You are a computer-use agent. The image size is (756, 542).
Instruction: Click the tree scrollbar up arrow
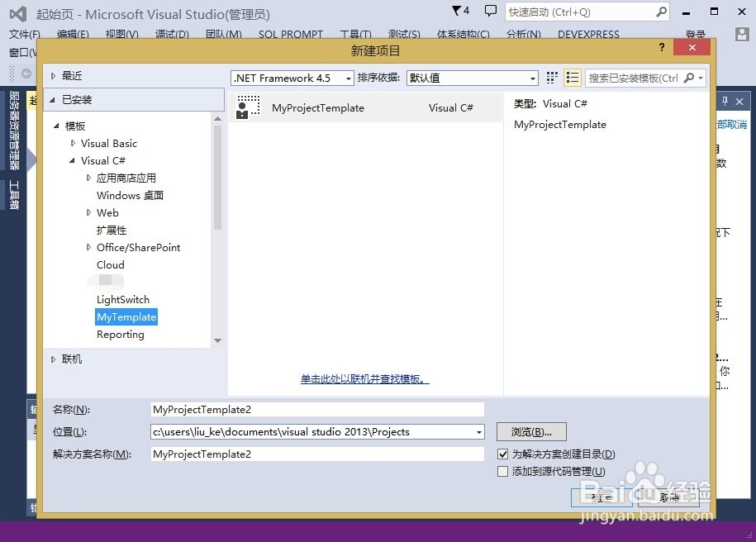pos(218,118)
